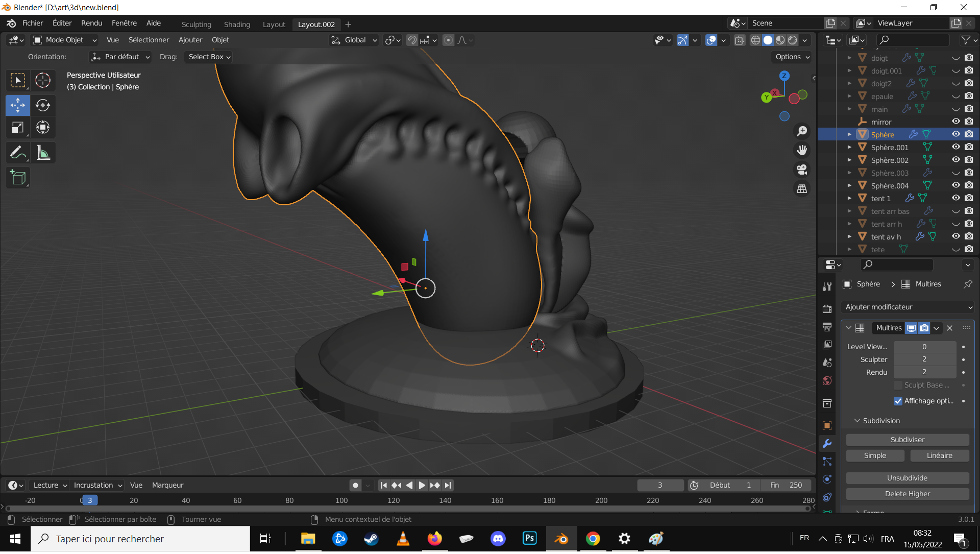Open the Modifier wrench properties tab
The height and width of the screenshot is (554, 980).
coord(827,444)
